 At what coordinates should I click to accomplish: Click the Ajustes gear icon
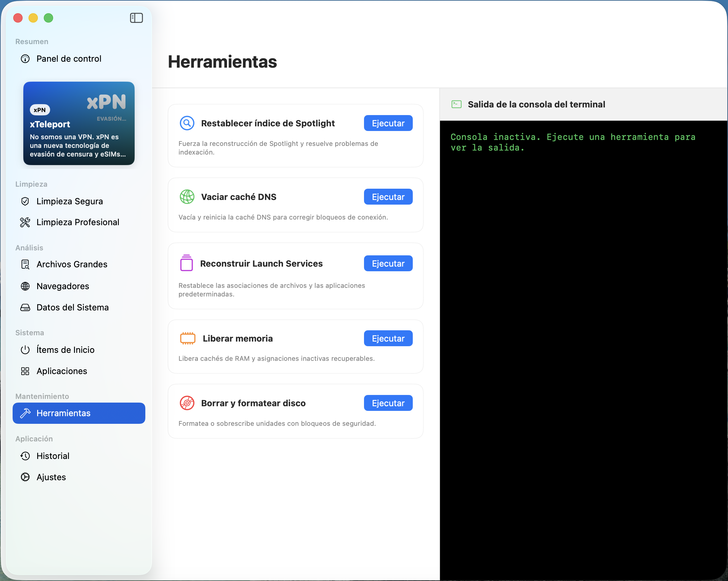click(x=25, y=477)
